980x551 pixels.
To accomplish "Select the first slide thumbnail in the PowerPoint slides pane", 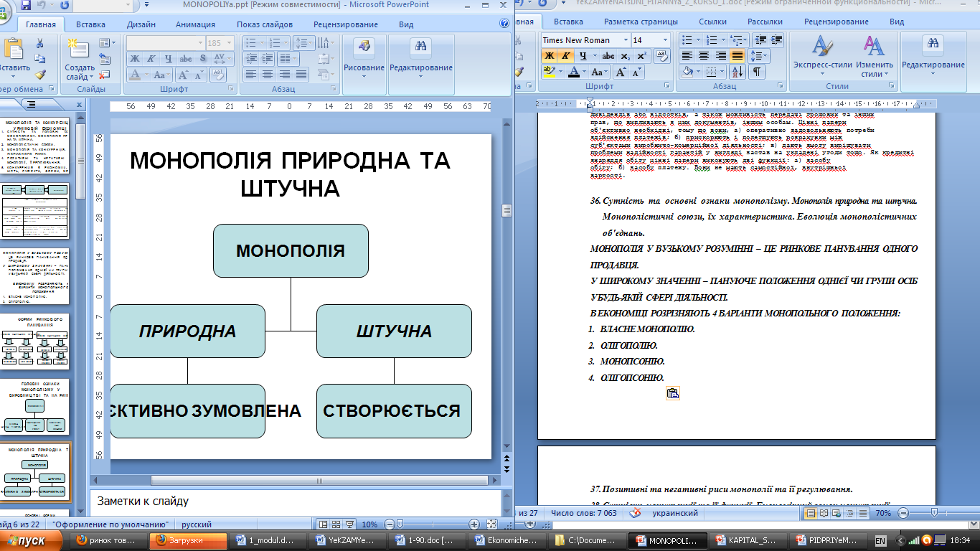I will tap(36, 146).
